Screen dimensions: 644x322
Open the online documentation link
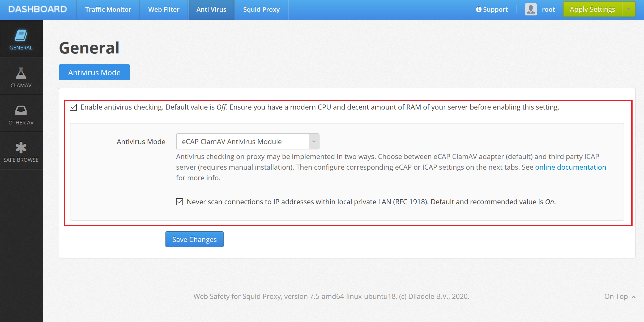(570, 167)
